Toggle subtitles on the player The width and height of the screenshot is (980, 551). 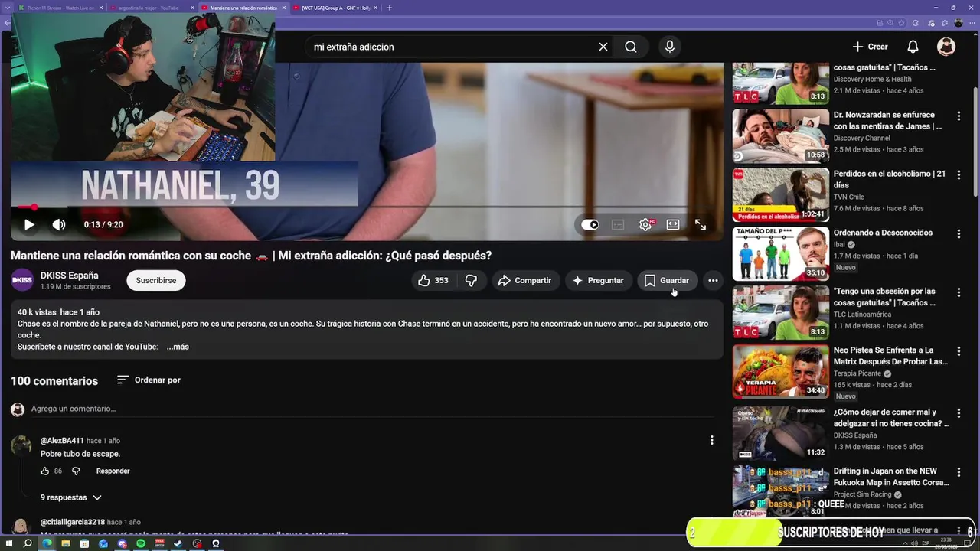coord(618,224)
